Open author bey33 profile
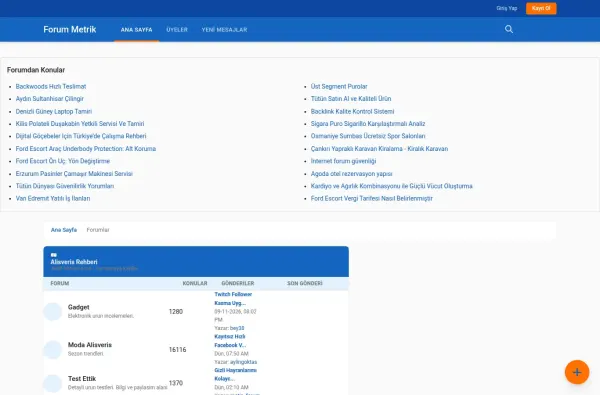This screenshot has height=395, width=600. [x=237, y=328]
